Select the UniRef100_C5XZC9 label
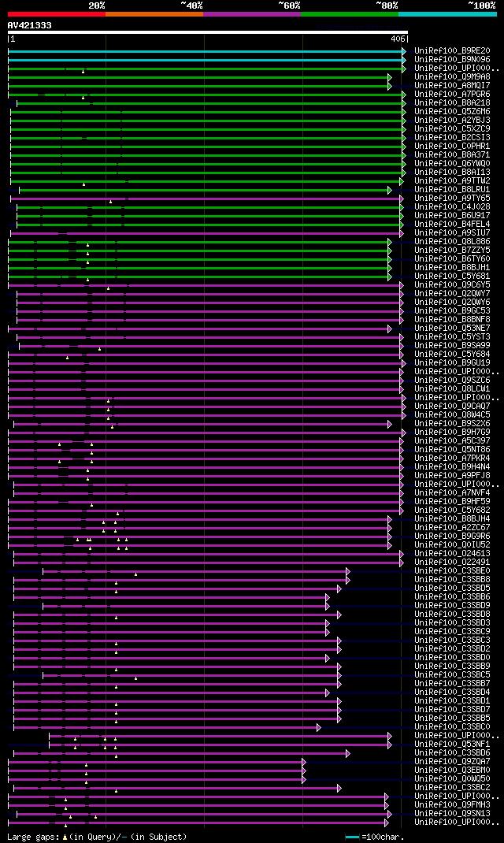This screenshot has height=843, width=504. click(452, 129)
